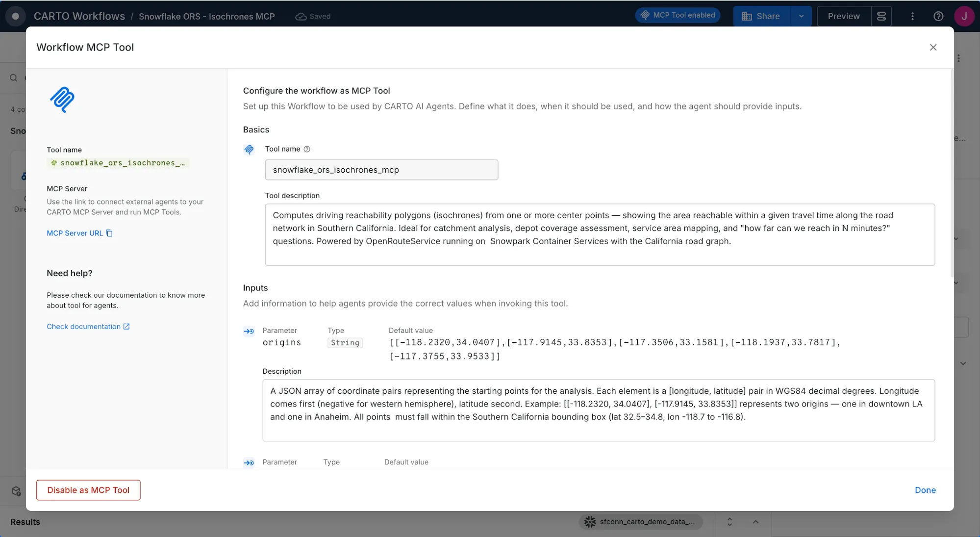Click Disable as MCP Tool button
Image resolution: width=980 pixels, height=537 pixels.
click(x=88, y=490)
